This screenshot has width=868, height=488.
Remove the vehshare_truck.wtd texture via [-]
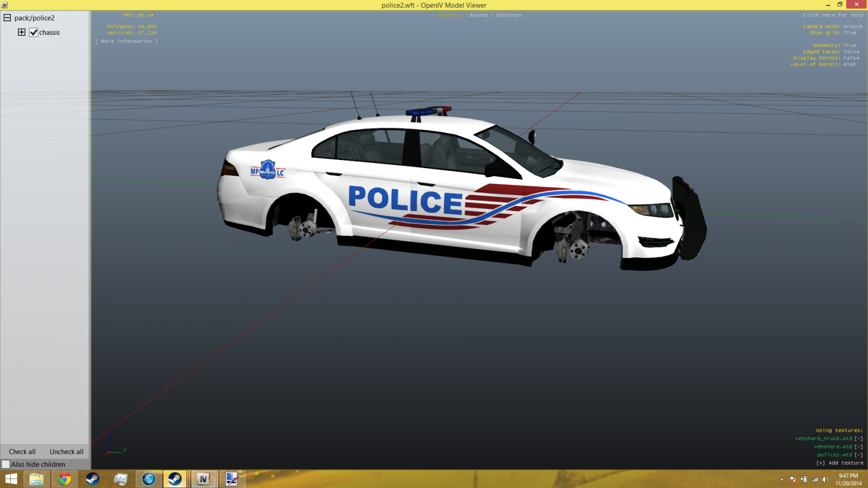(858, 439)
